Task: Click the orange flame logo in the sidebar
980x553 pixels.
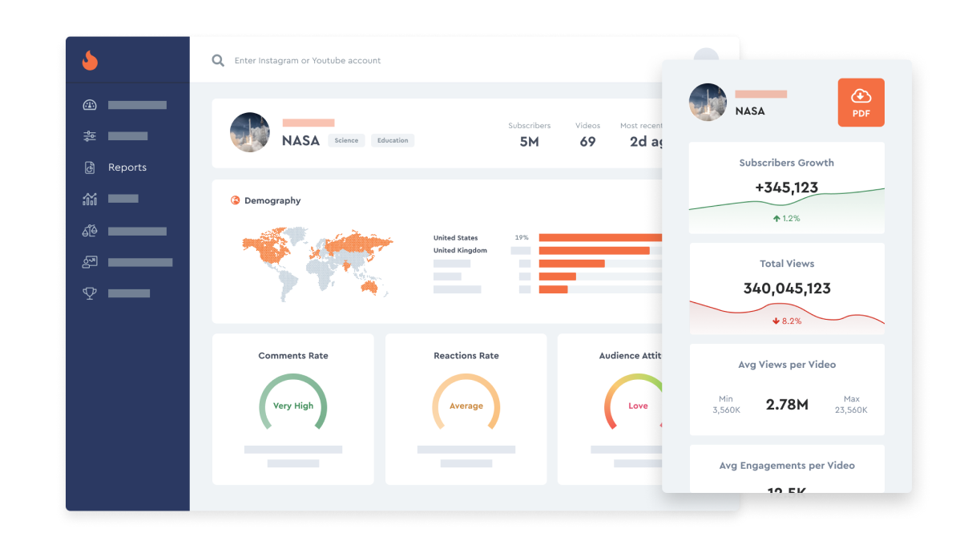Action: [90, 60]
